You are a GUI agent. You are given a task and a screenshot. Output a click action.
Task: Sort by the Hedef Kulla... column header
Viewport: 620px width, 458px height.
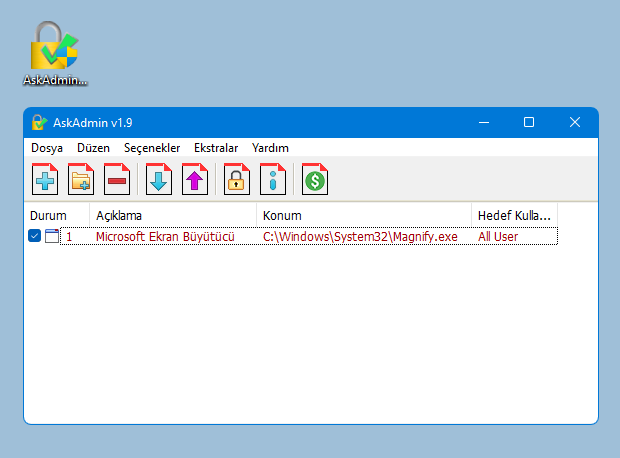pos(514,216)
